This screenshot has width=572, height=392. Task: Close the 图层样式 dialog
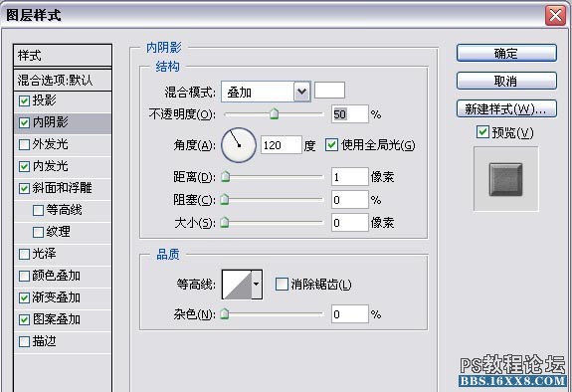point(555,15)
